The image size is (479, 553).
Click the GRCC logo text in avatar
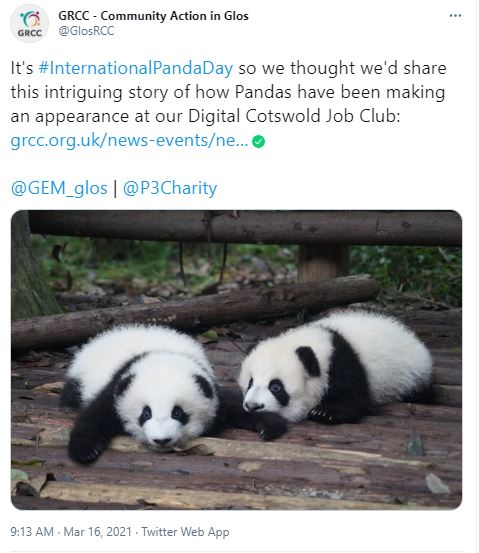click(x=30, y=33)
